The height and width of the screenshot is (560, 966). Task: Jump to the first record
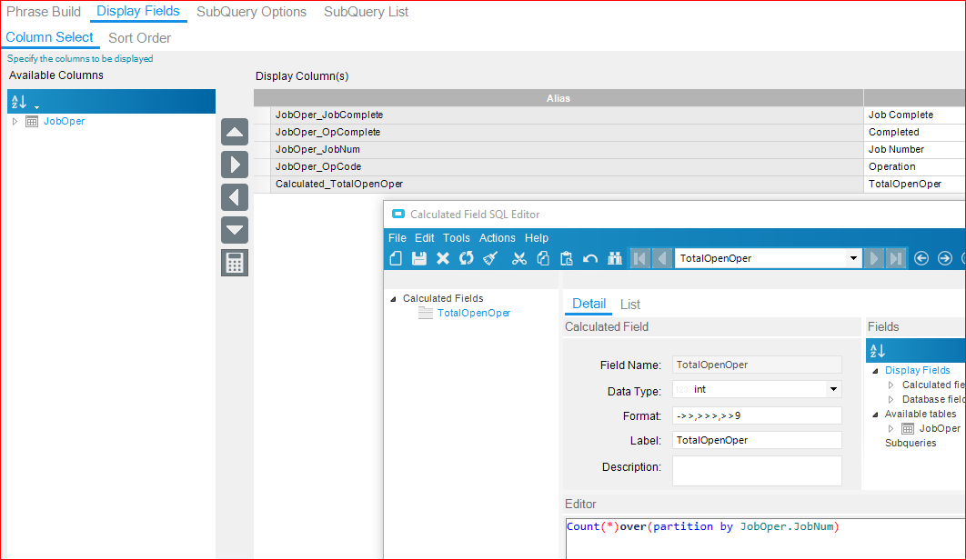(x=639, y=258)
